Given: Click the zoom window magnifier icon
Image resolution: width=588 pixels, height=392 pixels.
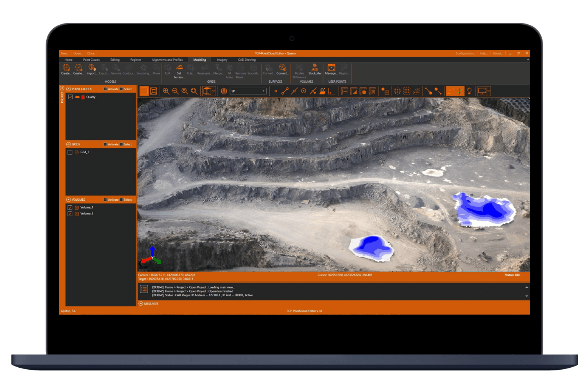Looking at the screenshot, I should [185, 91].
